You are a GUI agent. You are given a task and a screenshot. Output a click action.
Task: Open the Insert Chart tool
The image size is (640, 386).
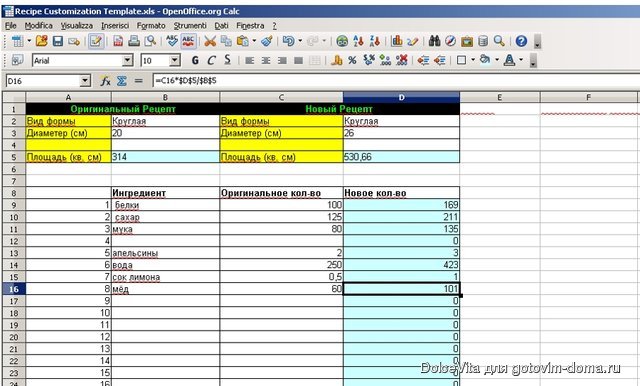pos(396,41)
